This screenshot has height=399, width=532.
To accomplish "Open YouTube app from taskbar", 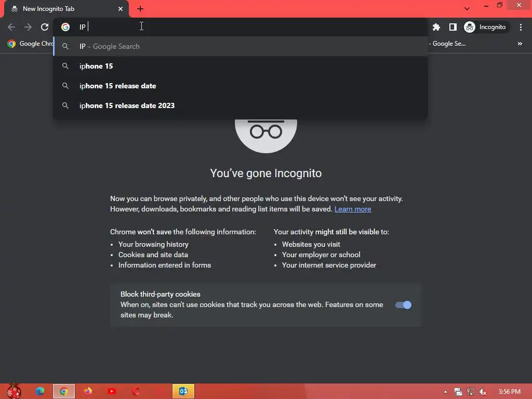I will point(112,391).
